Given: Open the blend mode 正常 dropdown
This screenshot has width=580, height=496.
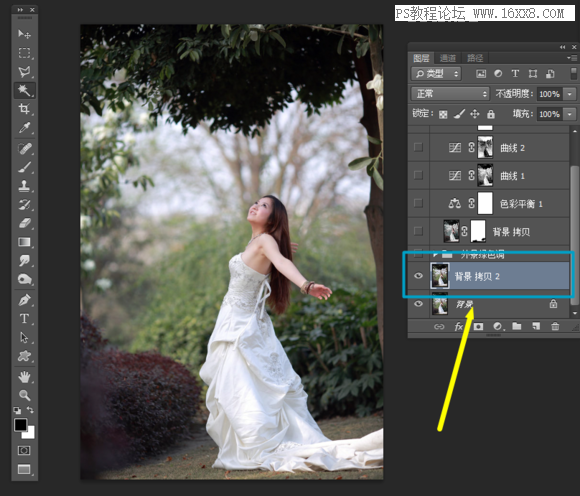Looking at the screenshot, I should coord(450,94).
